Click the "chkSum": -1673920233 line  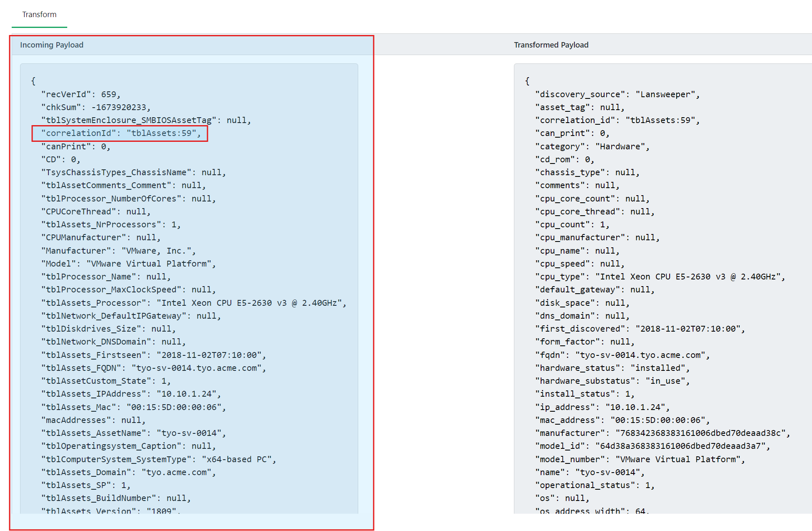[x=96, y=107]
